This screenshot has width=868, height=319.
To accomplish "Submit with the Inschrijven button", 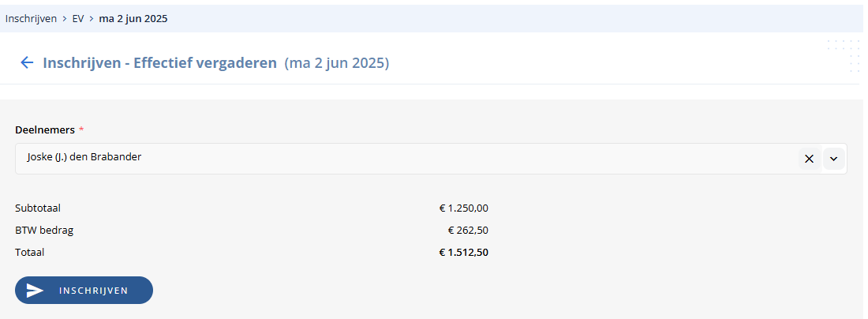I will (84, 291).
